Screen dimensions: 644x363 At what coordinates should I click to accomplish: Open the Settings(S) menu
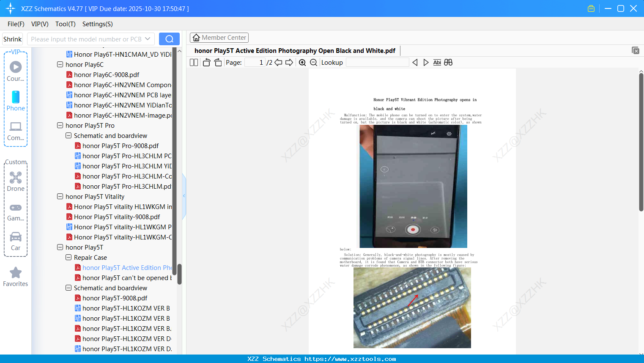pyautogui.click(x=98, y=24)
